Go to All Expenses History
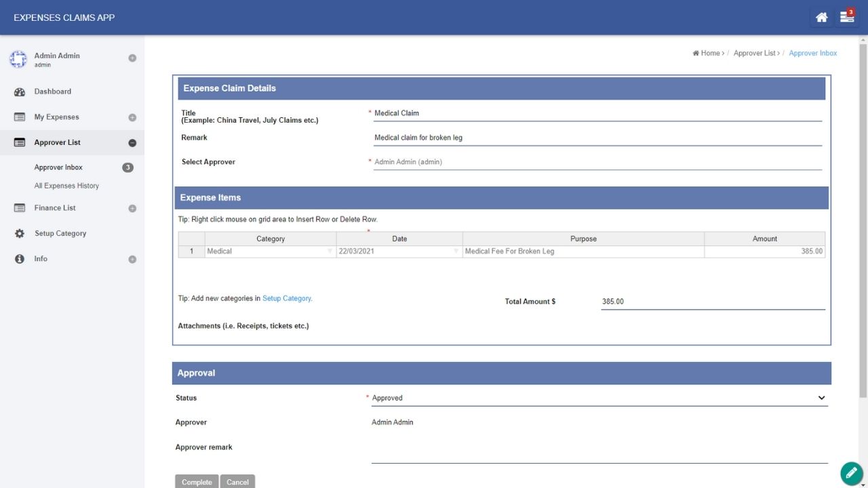 [x=66, y=186]
